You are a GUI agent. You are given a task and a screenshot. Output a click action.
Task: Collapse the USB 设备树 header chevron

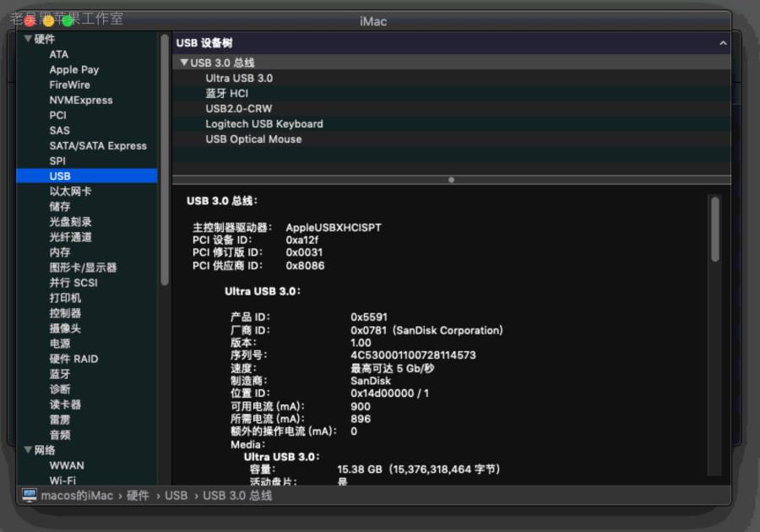pyautogui.click(x=723, y=42)
